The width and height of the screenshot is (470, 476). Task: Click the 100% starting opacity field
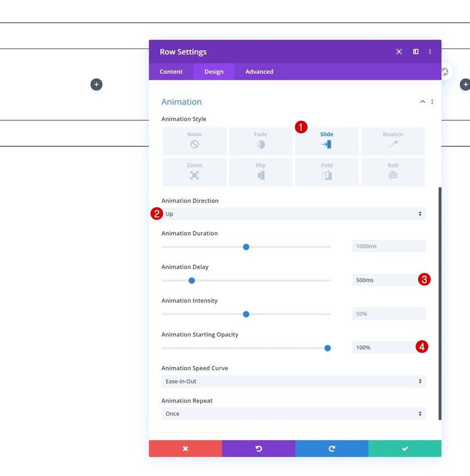pos(389,347)
